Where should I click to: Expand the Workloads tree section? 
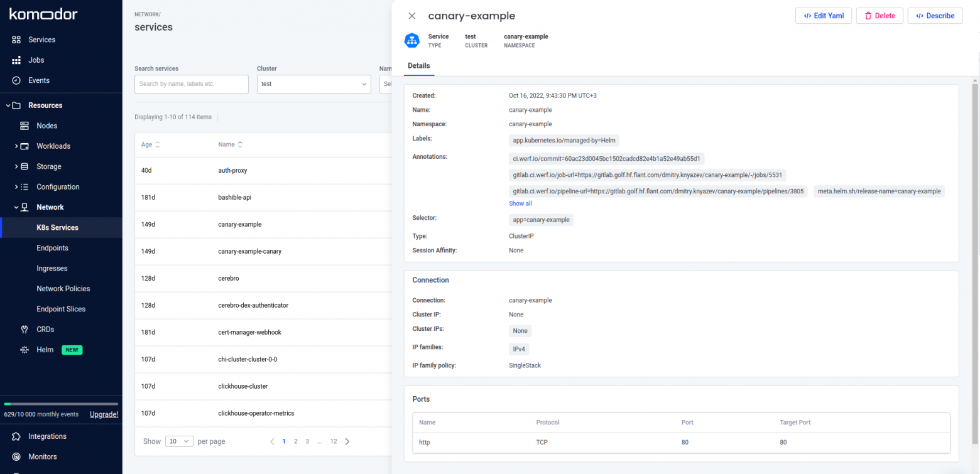16,146
